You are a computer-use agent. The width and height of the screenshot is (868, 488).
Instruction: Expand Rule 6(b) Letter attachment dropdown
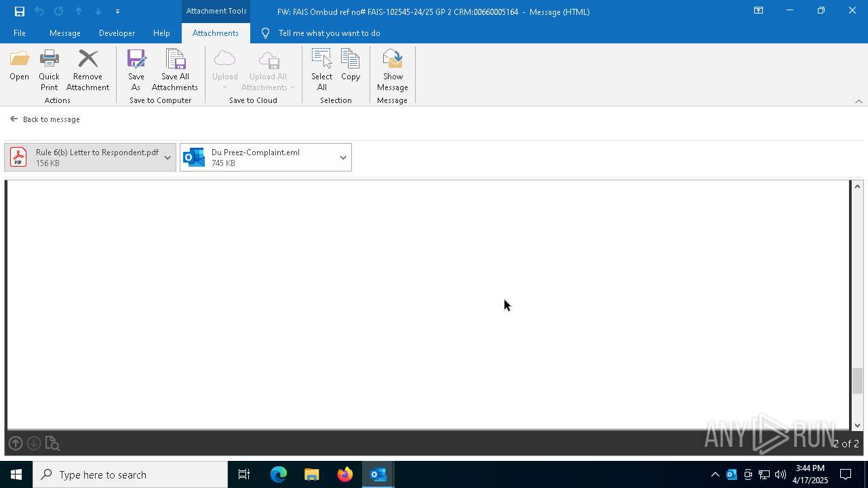click(167, 157)
